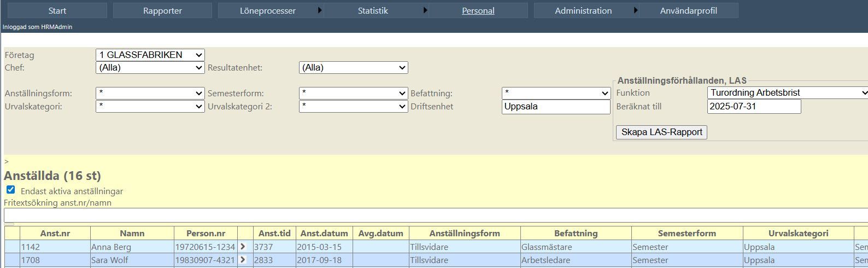This screenshot has width=868, height=268.
Task: Open Anna Berg's row detail arrow
Action: click(x=243, y=247)
